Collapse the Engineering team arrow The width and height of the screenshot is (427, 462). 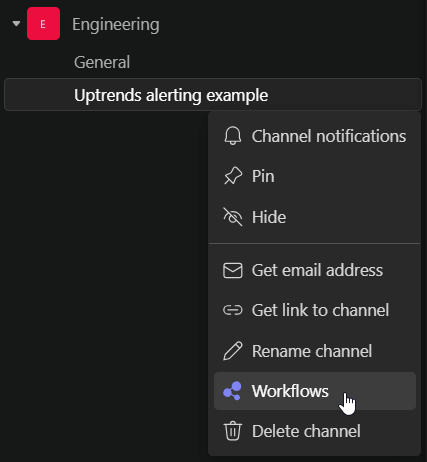[16, 24]
